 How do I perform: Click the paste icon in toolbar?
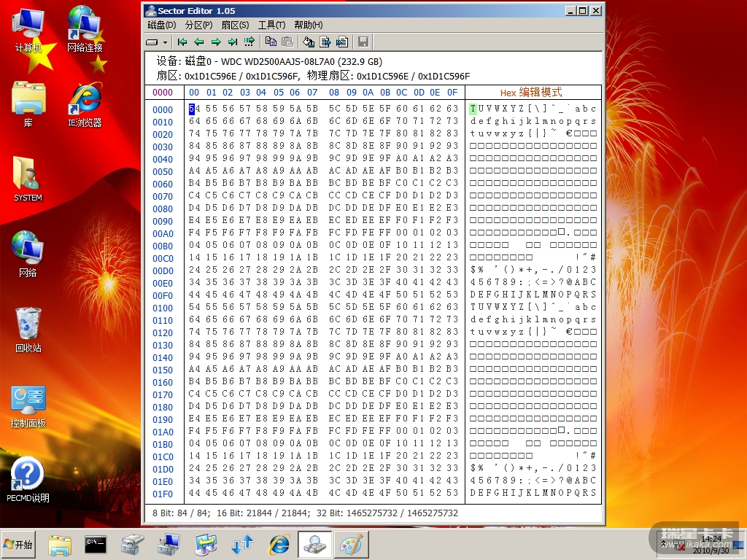pyautogui.click(x=287, y=42)
